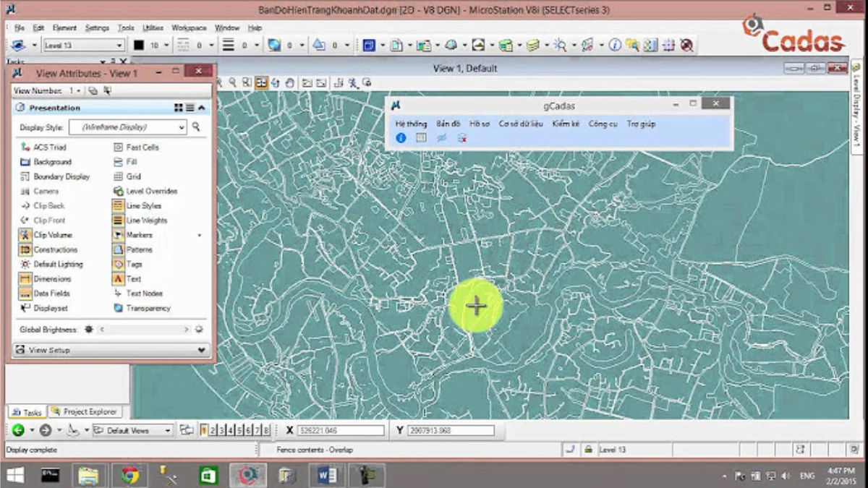868x488 pixels.
Task: Open the Display Style combo box
Action: [x=127, y=127]
